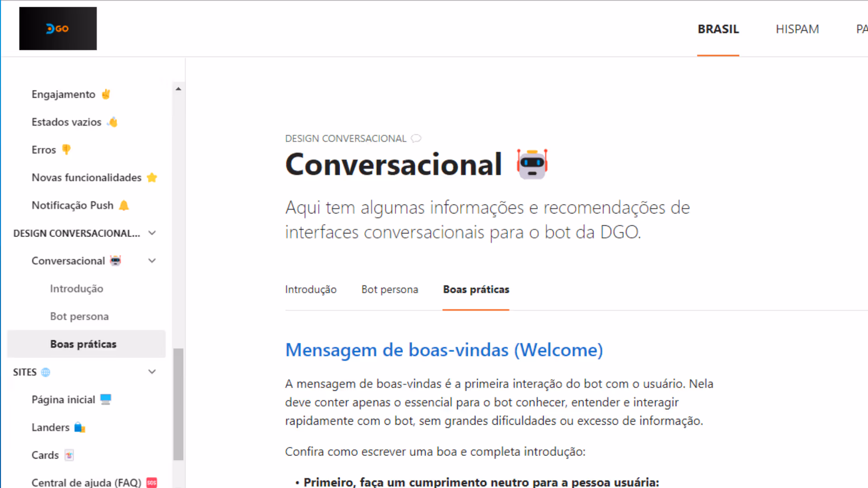The width and height of the screenshot is (868, 488).
Task: Click the peace hand icon next to Engajamento
Action: [x=106, y=94]
